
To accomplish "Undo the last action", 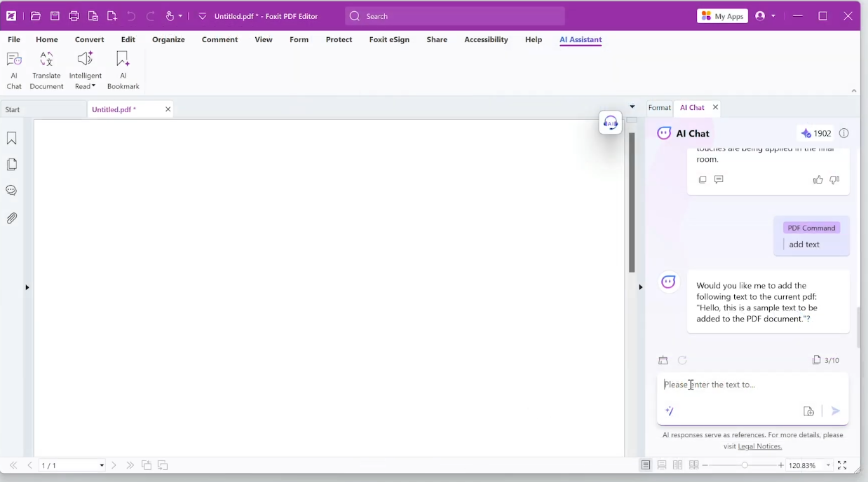I will [131, 16].
